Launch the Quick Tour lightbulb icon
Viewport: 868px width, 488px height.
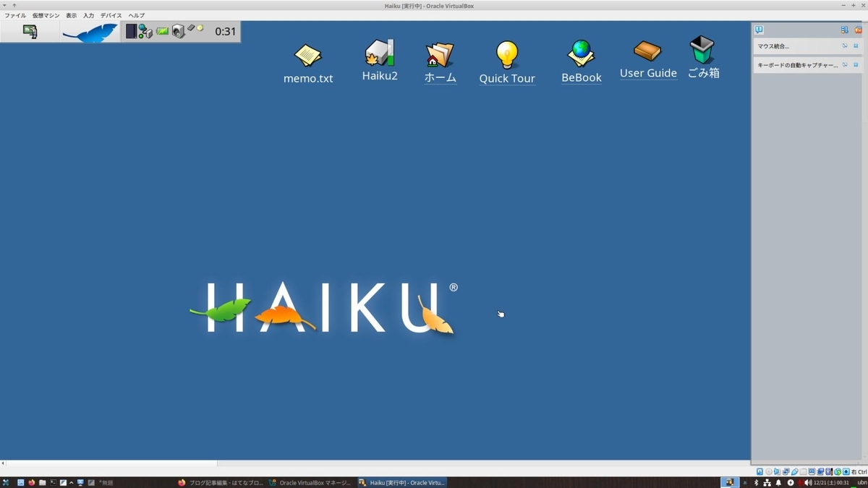tap(507, 63)
